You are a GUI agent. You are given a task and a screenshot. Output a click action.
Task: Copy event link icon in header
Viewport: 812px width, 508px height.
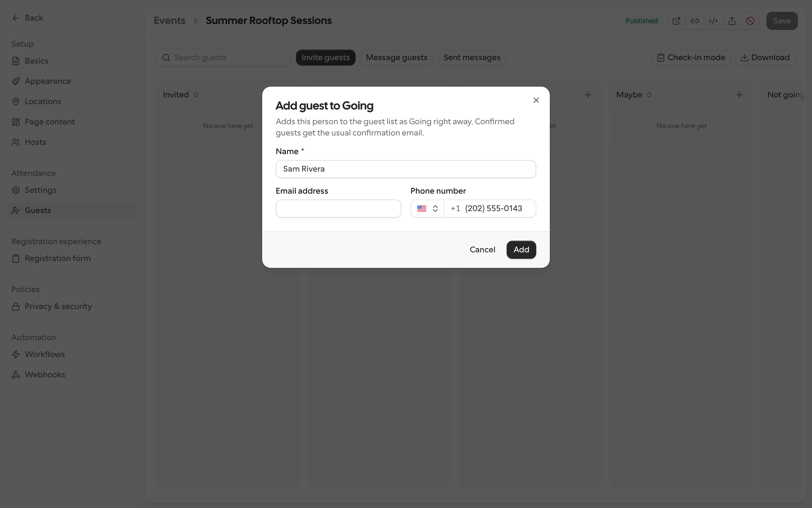694,21
